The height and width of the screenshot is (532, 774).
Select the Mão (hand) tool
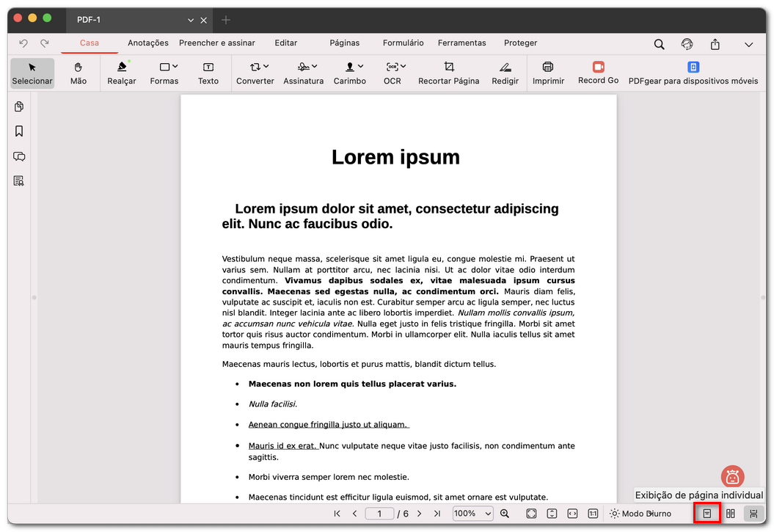pos(78,73)
